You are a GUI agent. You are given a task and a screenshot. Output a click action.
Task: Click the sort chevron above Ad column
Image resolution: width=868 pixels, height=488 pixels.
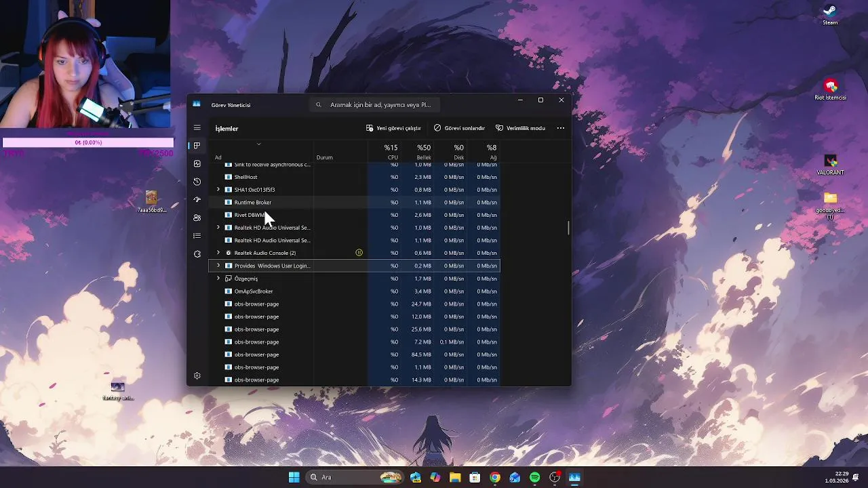point(258,144)
